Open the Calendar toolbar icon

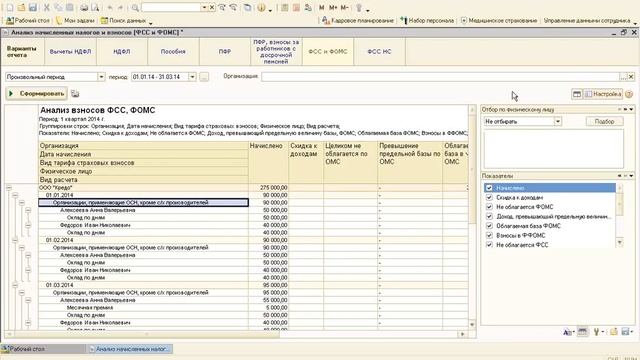(296, 7)
